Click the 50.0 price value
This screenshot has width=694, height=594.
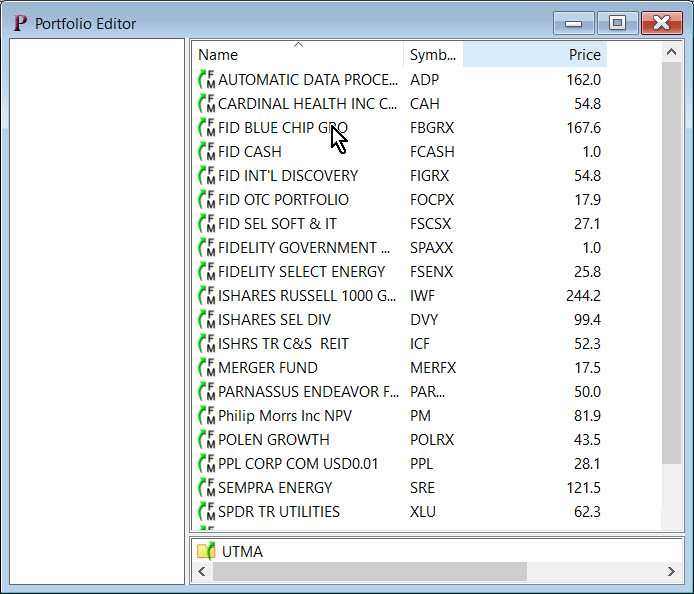tap(587, 391)
